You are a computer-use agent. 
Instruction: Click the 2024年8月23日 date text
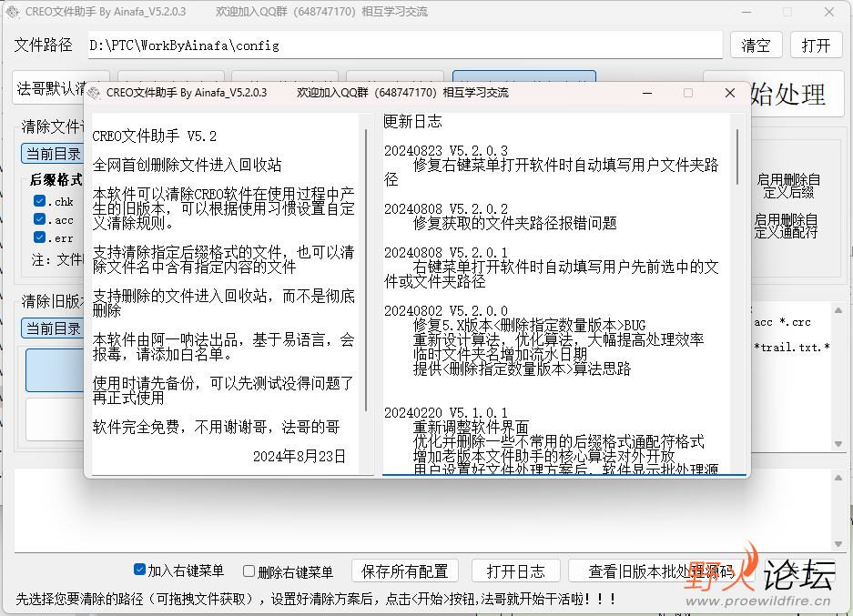[x=300, y=456]
